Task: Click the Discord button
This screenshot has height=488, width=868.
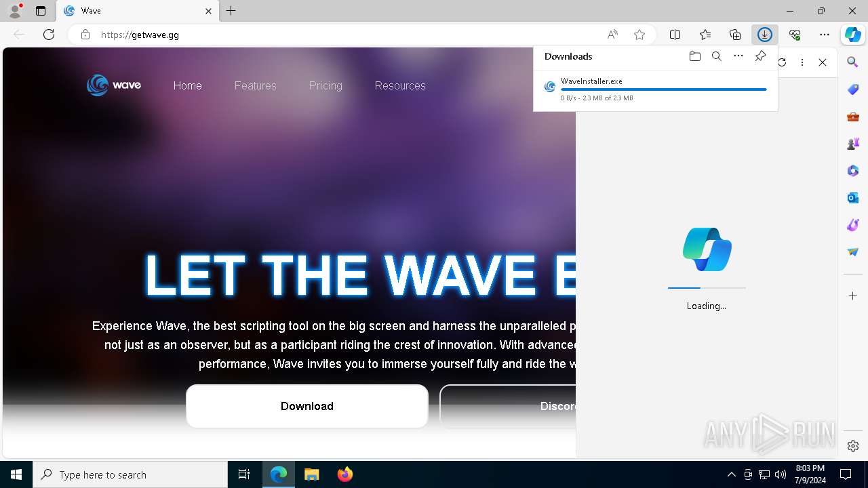Action: 508,406
